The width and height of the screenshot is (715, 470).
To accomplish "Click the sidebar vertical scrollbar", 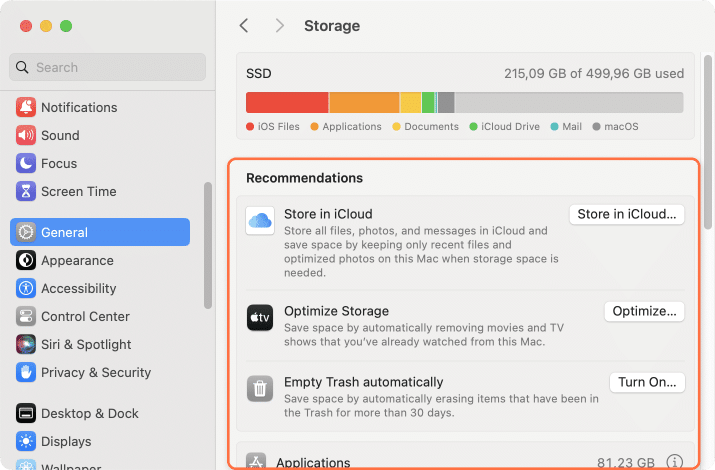I will click(x=208, y=246).
